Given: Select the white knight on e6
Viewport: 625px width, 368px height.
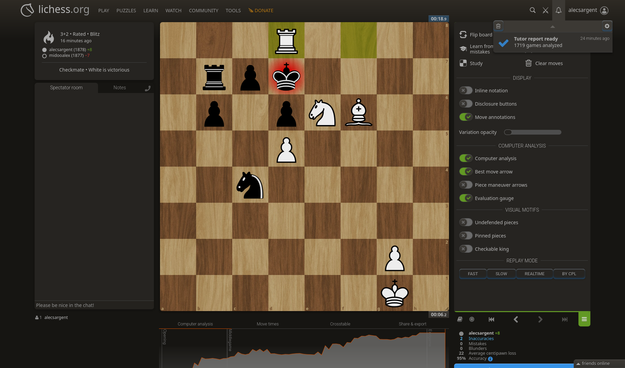Looking at the screenshot, I should click(322, 113).
